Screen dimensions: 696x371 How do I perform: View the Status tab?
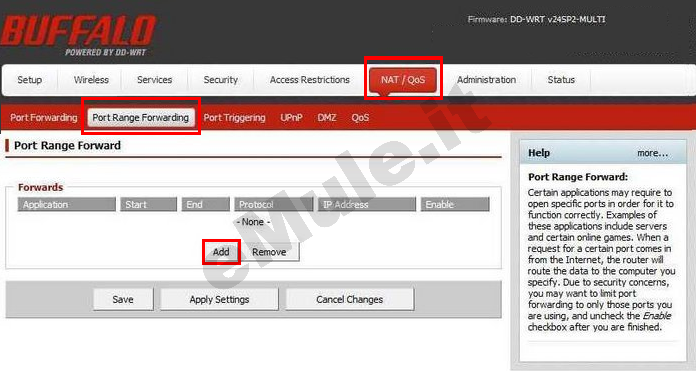pyautogui.click(x=561, y=80)
